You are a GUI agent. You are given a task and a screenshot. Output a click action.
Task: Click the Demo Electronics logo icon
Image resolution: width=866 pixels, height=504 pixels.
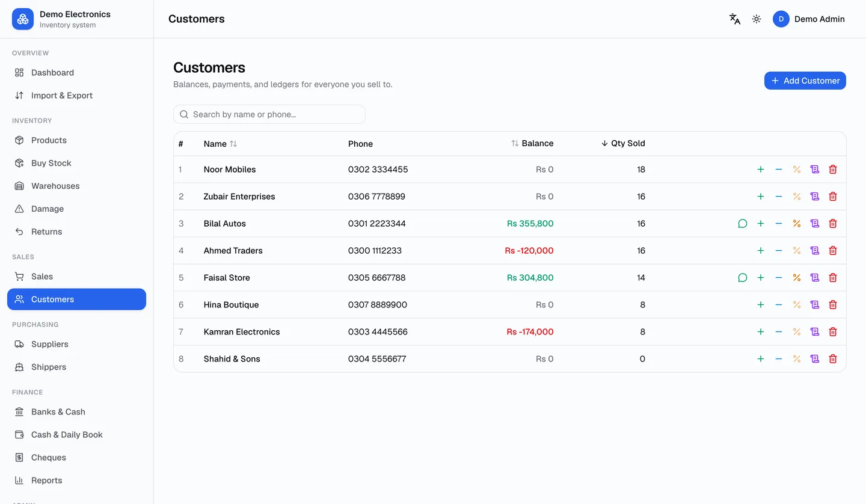[x=23, y=19]
